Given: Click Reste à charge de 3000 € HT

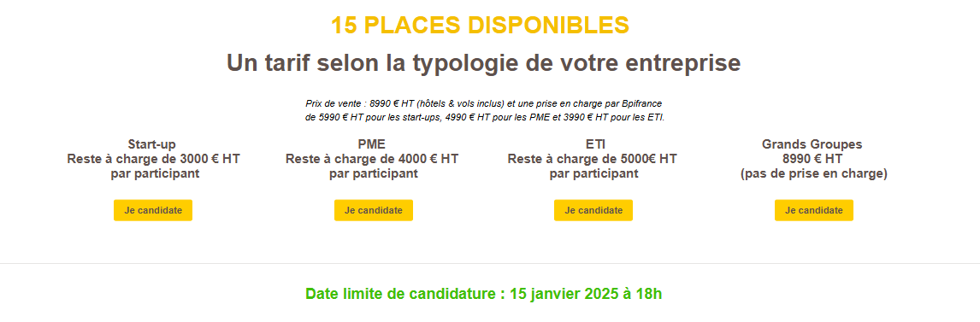Looking at the screenshot, I should 154,159.
